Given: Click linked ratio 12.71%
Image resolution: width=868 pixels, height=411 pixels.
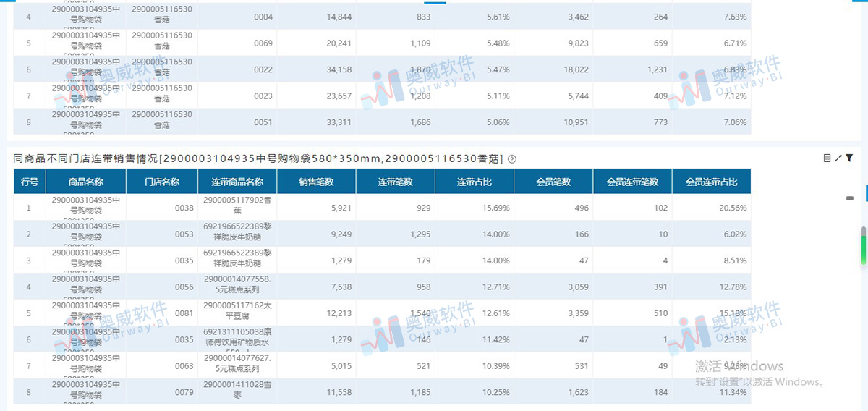Looking at the screenshot, I should pyautogui.click(x=497, y=287).
